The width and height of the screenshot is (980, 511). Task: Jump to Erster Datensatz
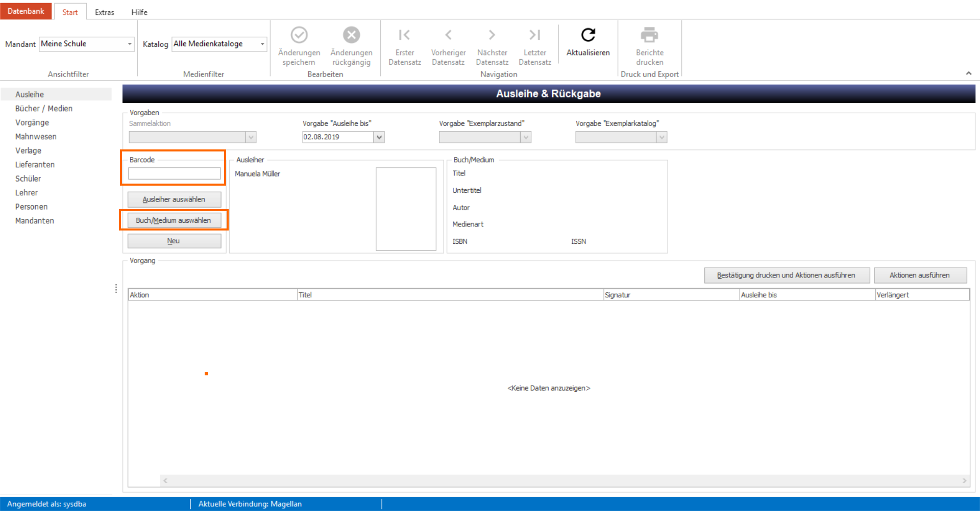(x=404, y=35)
